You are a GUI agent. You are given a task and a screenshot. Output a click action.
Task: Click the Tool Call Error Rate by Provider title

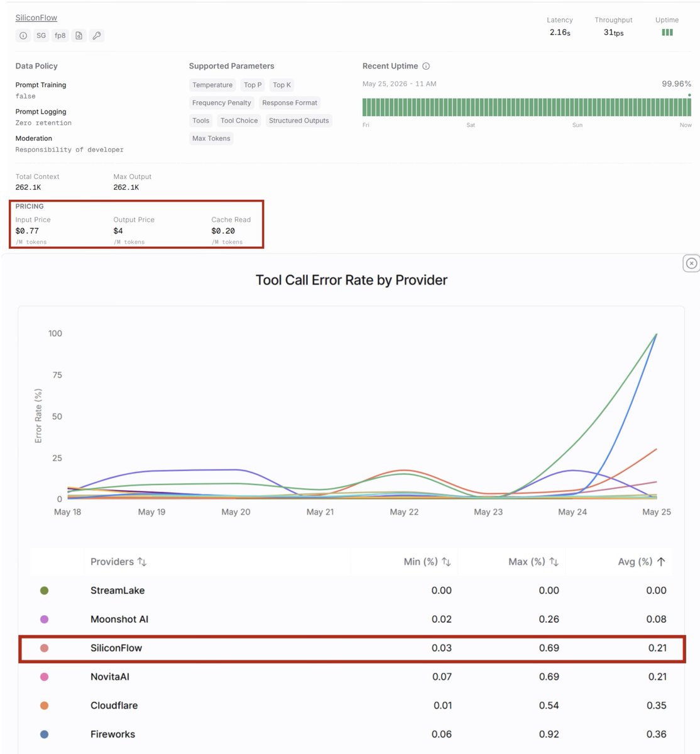(x=351, y=280)
